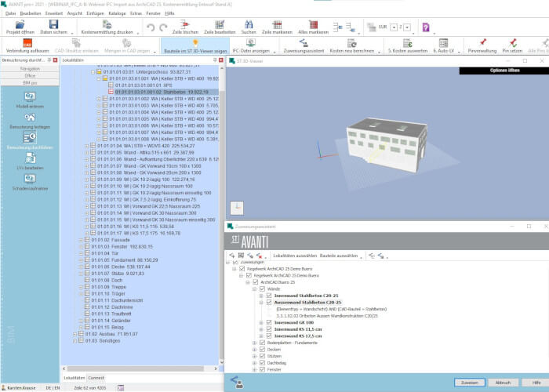
Task: Click the Projekt öffnen folder icon
Action: coord(20,24)
